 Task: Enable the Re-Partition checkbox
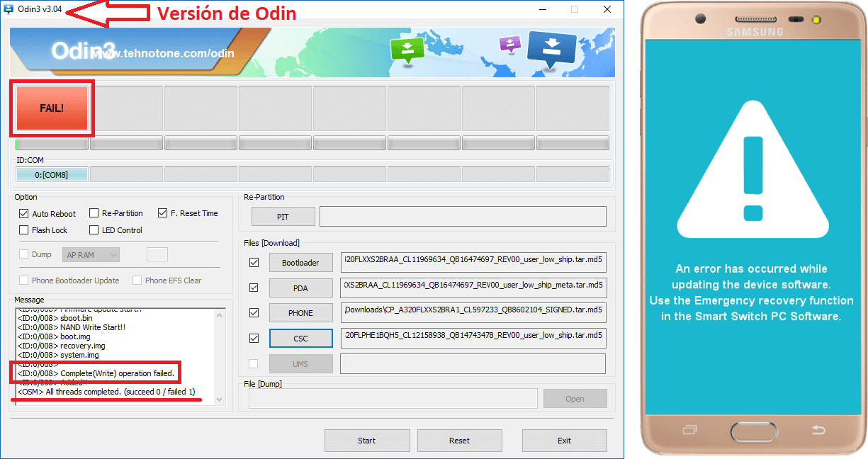click(x=94, y=213)
